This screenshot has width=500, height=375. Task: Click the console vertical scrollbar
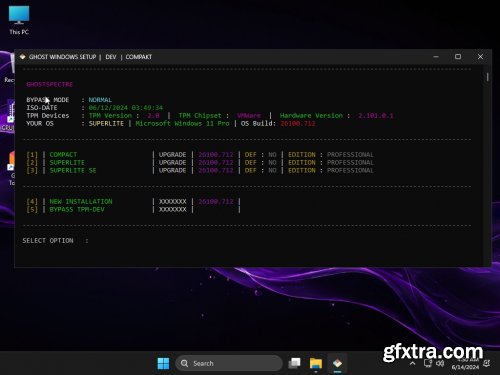487,77
